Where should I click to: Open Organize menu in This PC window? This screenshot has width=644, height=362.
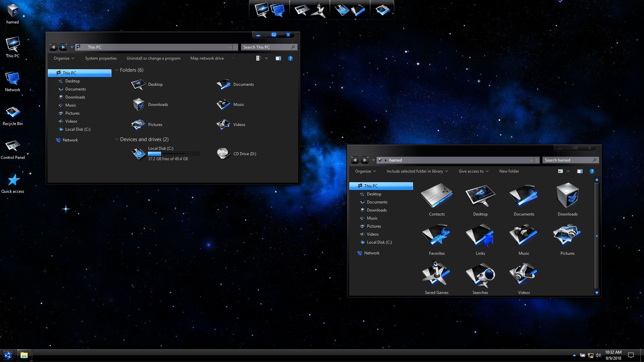click(x=64, y=58)
